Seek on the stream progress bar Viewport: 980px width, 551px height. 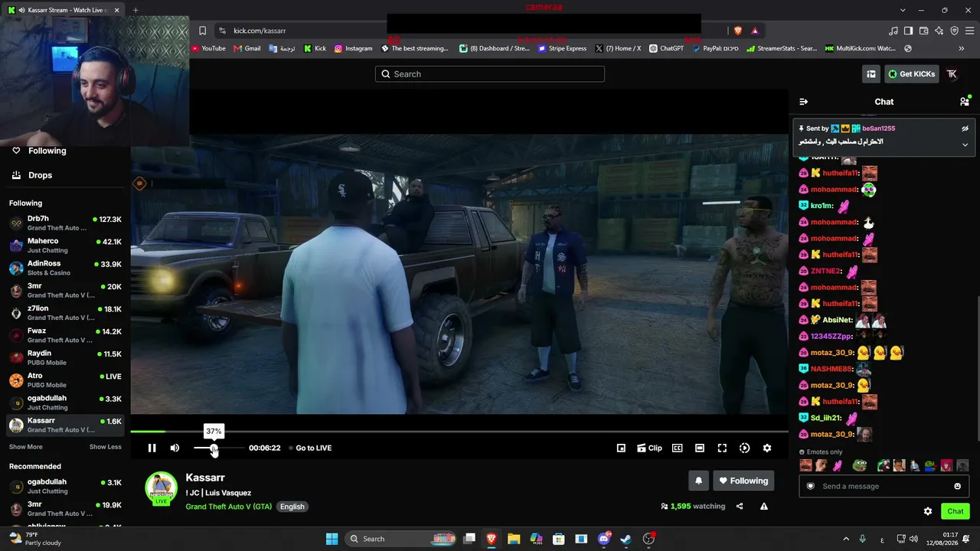point(459,432)
